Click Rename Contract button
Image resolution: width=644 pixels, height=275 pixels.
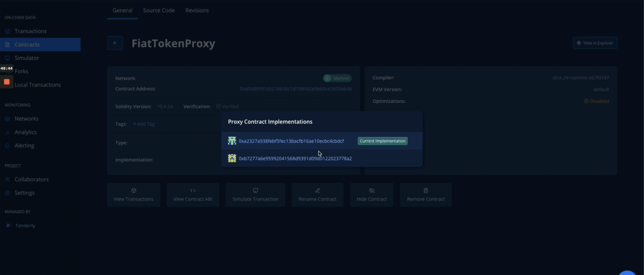tap(318, 195)
